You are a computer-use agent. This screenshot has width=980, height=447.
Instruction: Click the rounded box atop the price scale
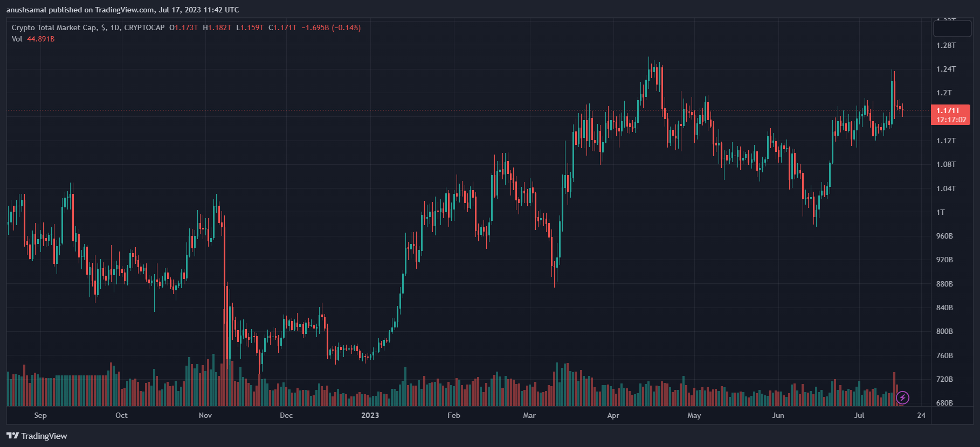tap(952, 28)
